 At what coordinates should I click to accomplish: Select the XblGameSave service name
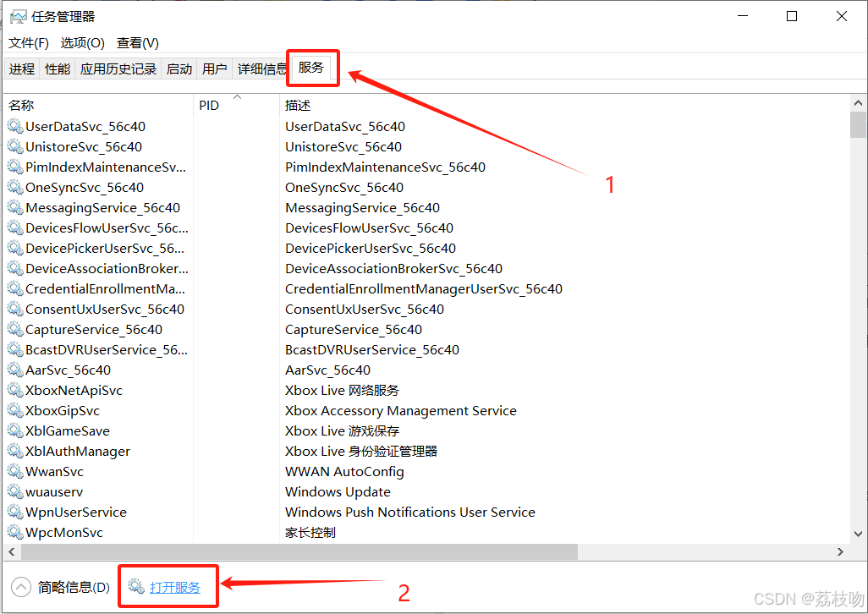pos(68,430)
